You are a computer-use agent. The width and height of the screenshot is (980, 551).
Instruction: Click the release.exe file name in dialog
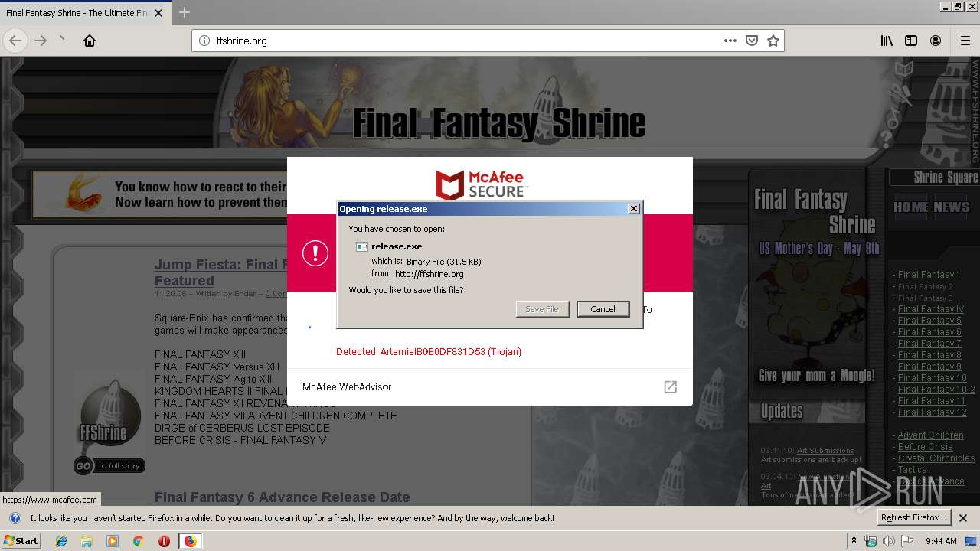pyautogui.click(x=397, y=246)
